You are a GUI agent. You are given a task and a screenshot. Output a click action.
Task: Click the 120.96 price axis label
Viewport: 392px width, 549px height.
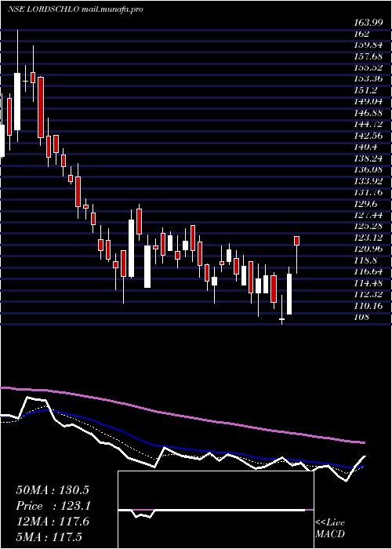click(x=369, y=249)
